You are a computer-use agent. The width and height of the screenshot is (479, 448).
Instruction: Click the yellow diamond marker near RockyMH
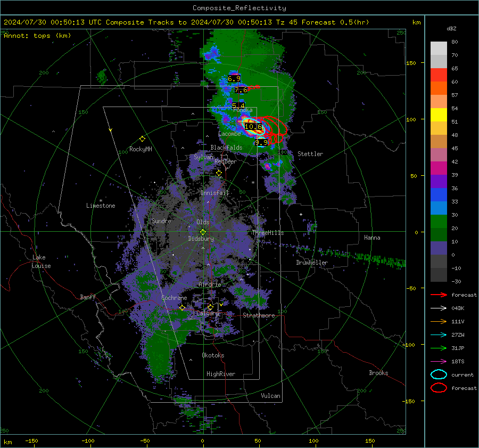pos(142,139)
